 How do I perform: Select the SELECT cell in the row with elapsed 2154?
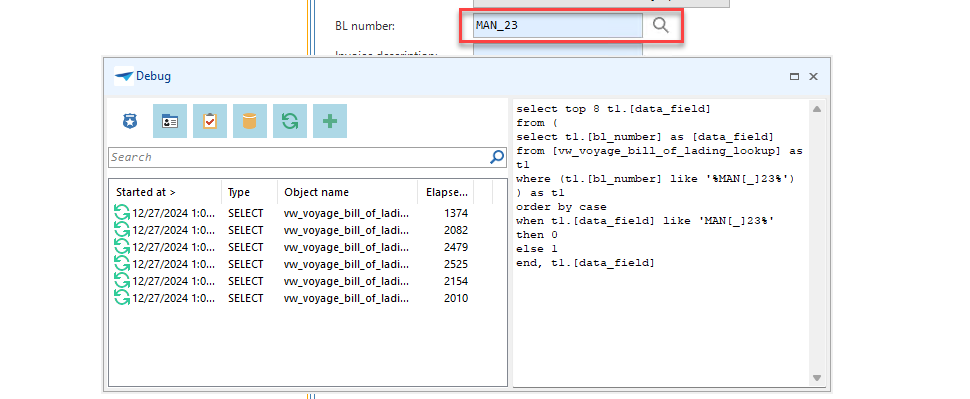[x=246, y=281]
